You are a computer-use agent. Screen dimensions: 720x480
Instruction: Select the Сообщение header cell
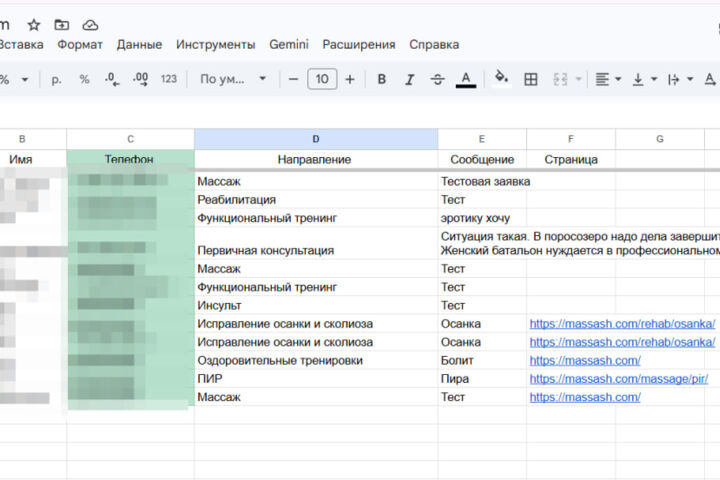(482, 160)
